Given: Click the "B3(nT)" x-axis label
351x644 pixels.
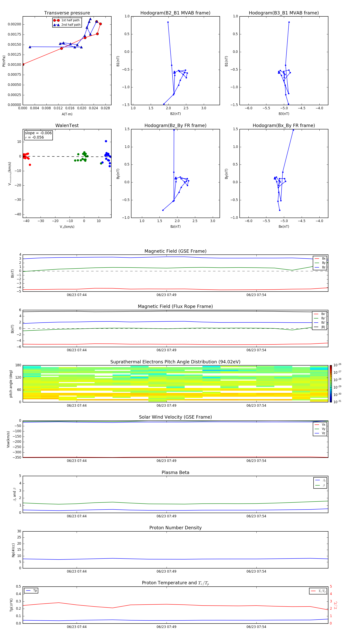Looking at the screenshot, I should click(x=284, y=114).
